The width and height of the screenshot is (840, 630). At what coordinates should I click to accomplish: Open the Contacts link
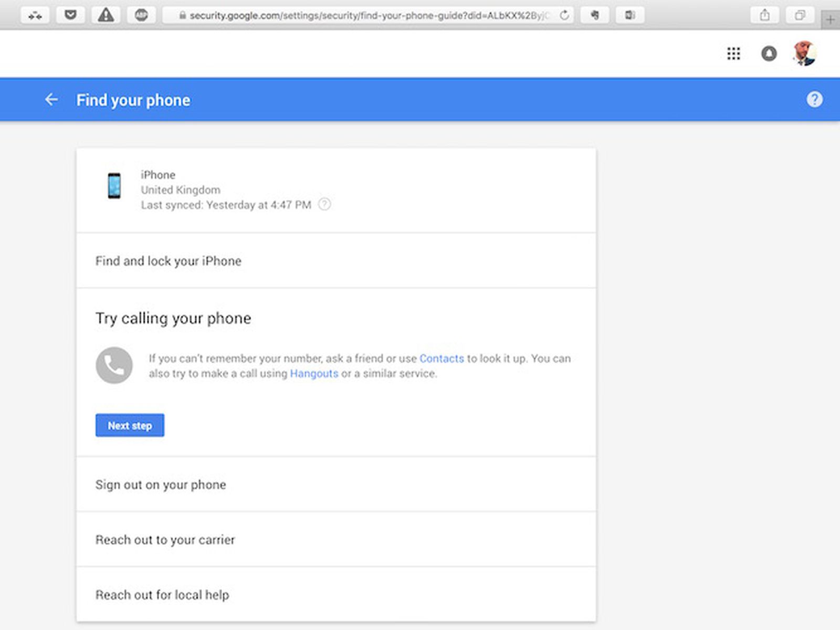[x=442, y=359]
